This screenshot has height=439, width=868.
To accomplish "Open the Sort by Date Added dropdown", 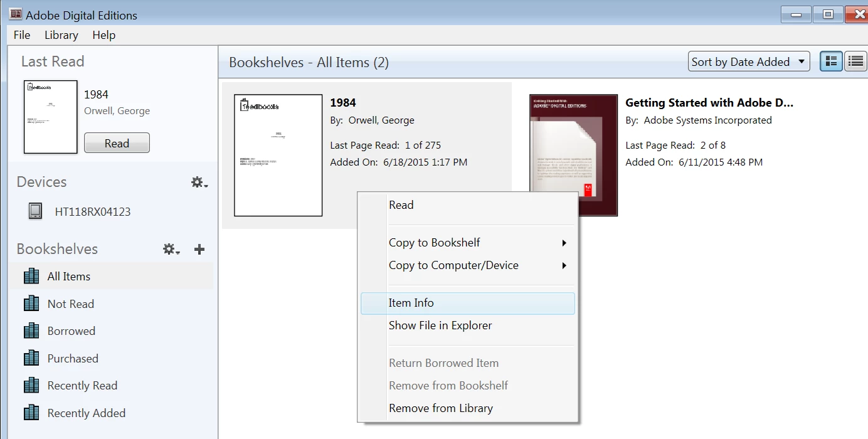I will (749, 61).
